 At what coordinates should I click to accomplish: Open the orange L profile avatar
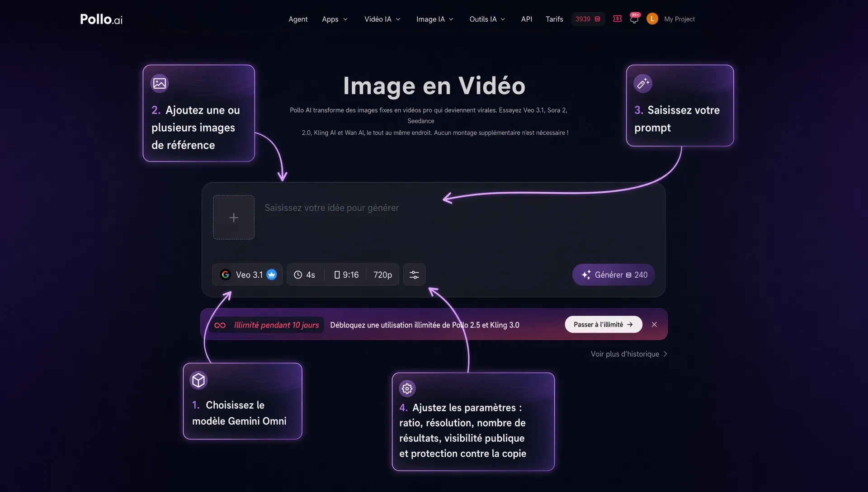coord(652,19)
